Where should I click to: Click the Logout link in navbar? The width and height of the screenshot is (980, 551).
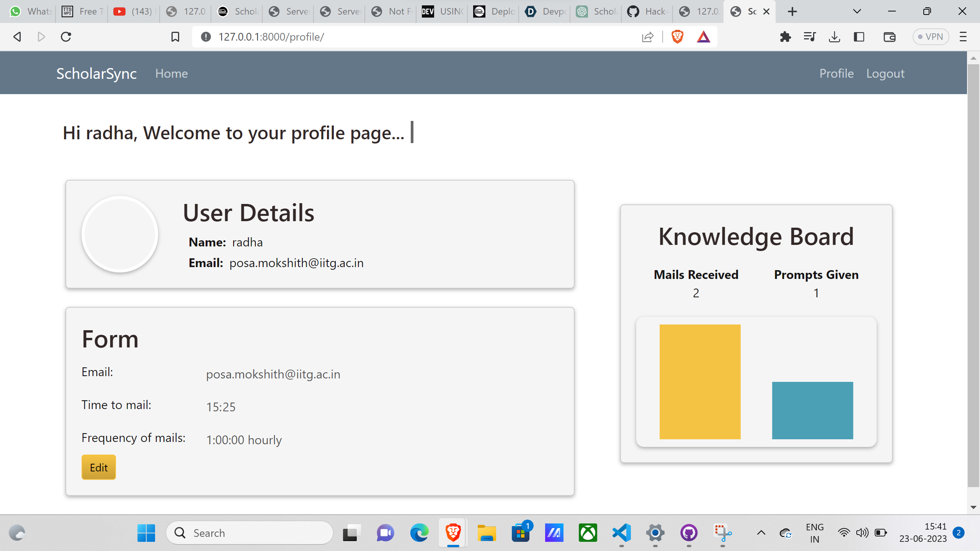pos(885,73)
